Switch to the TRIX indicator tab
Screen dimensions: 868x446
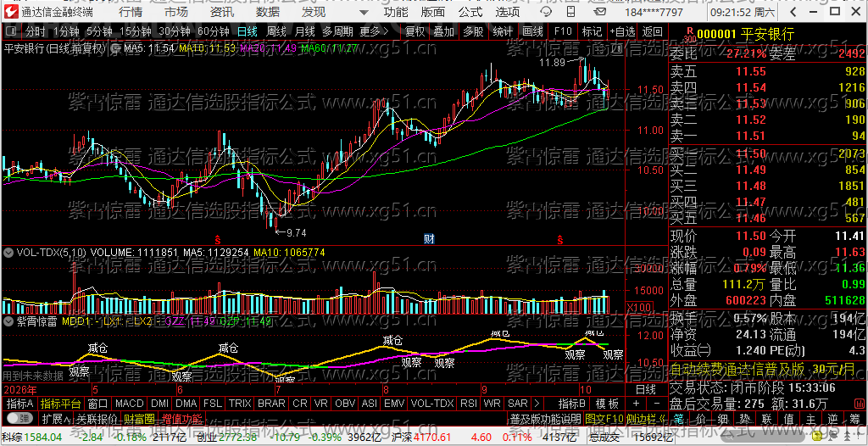click(240, 404)
